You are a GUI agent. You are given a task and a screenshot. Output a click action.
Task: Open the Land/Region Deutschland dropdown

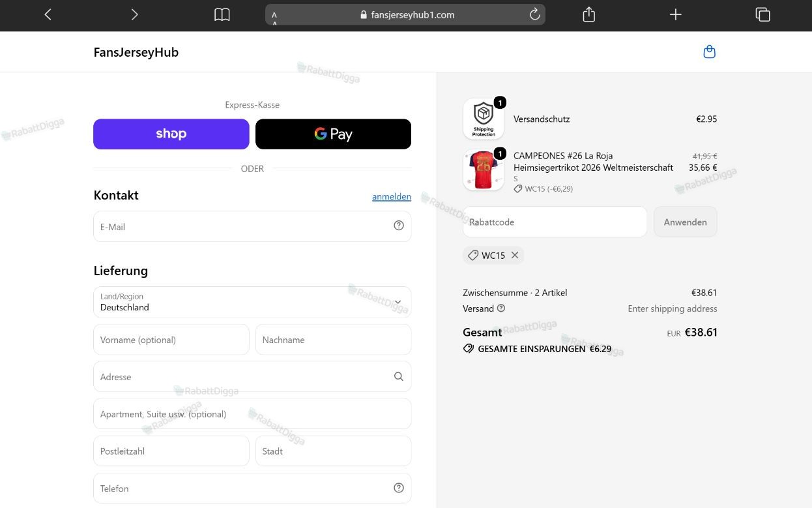(x=252, y=302)
